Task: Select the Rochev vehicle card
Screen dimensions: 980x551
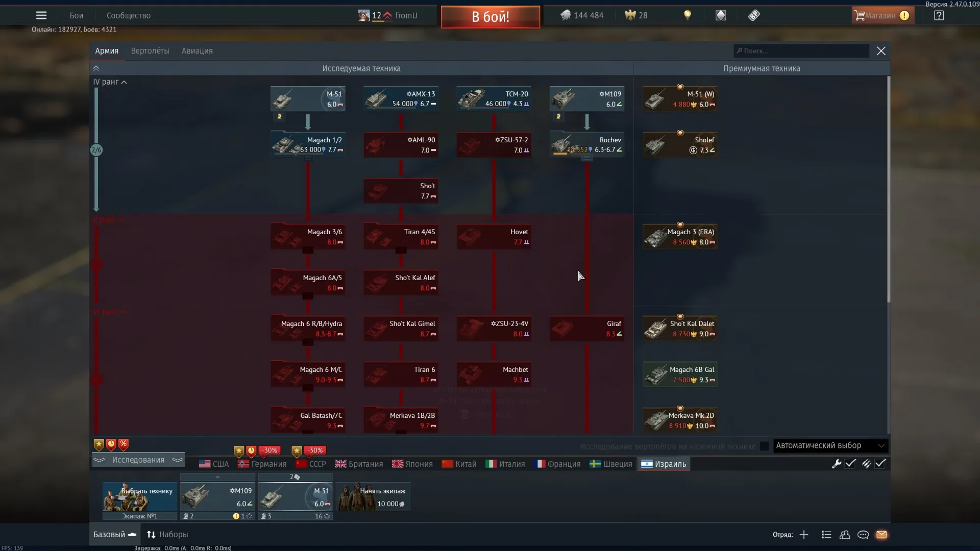Action: click(586, 145)
